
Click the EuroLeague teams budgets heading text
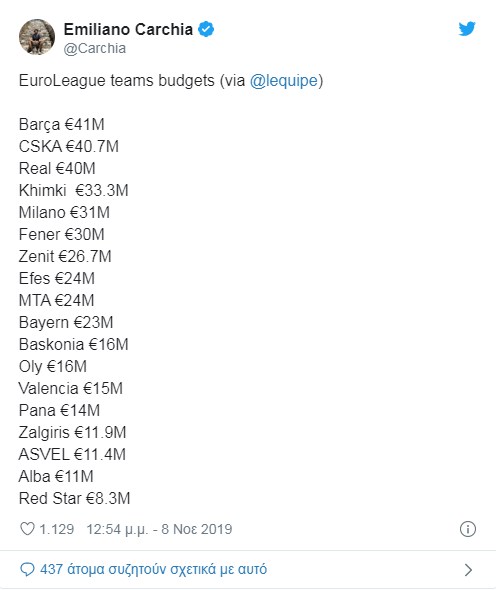117,81
